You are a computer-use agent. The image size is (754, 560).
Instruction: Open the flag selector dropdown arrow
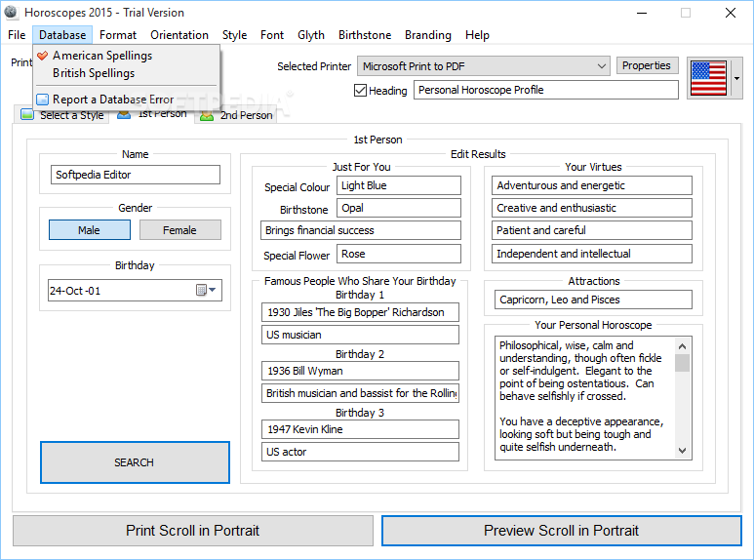pos(736,78)
